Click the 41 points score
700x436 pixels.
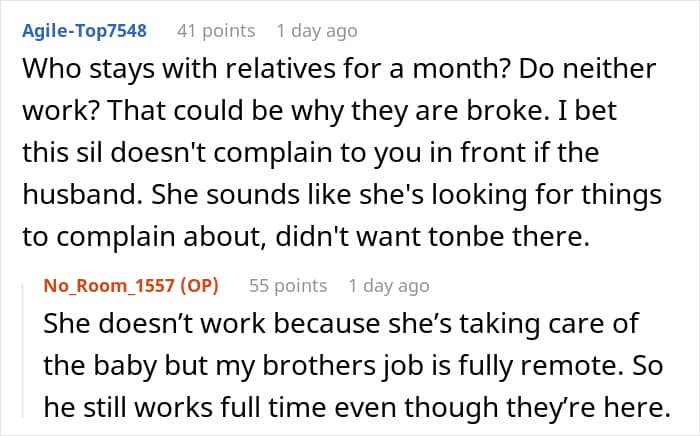click(x=215, y=31)
